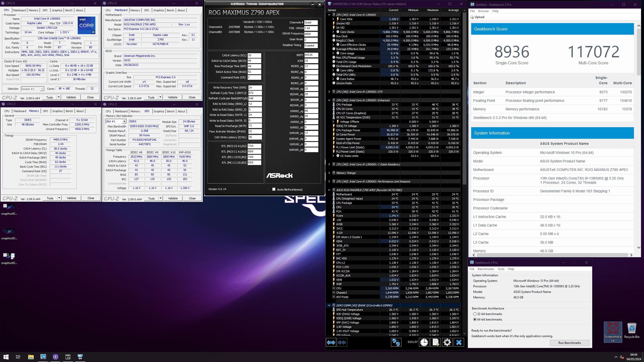Switch to CPU-Z taskbar icon
The image size is (644, 362).
[x=55, y=357]
